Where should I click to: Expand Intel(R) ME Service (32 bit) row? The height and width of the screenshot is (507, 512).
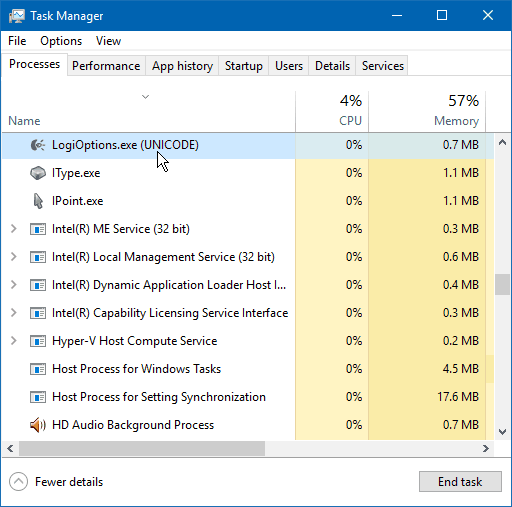pos(13,229)
